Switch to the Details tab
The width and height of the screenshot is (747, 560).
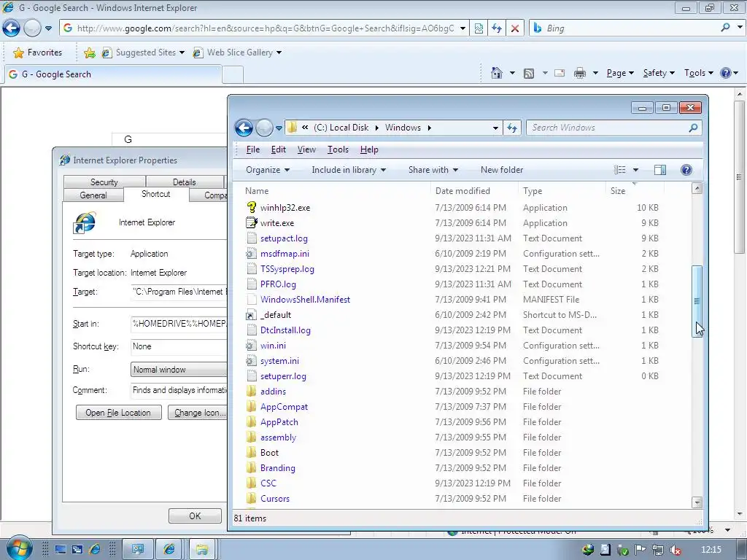185,182
